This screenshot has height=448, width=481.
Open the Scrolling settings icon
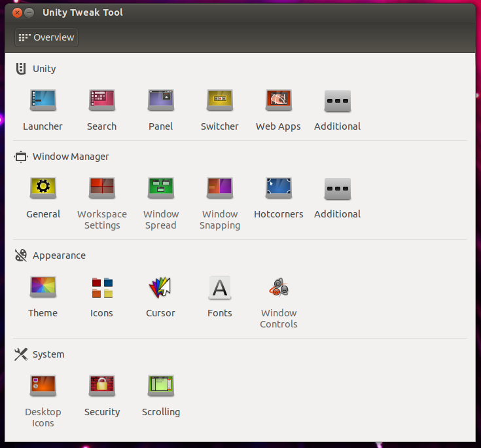click(x=161, y=385)
